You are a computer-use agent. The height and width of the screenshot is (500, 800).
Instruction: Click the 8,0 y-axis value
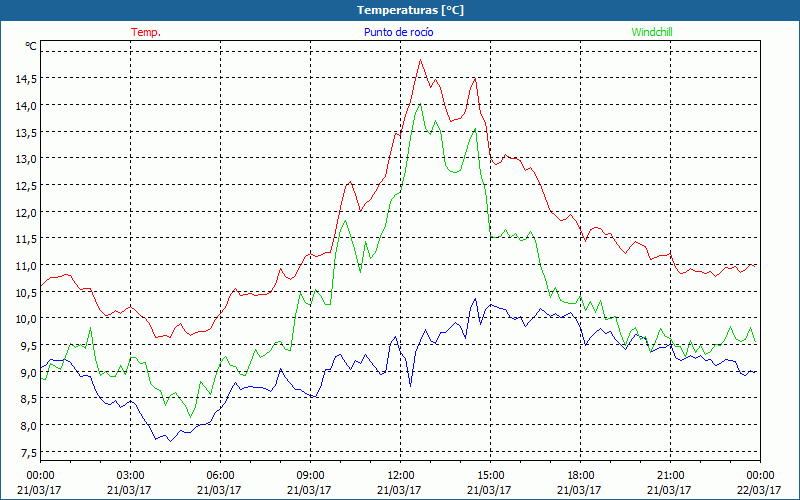[28, 426]
